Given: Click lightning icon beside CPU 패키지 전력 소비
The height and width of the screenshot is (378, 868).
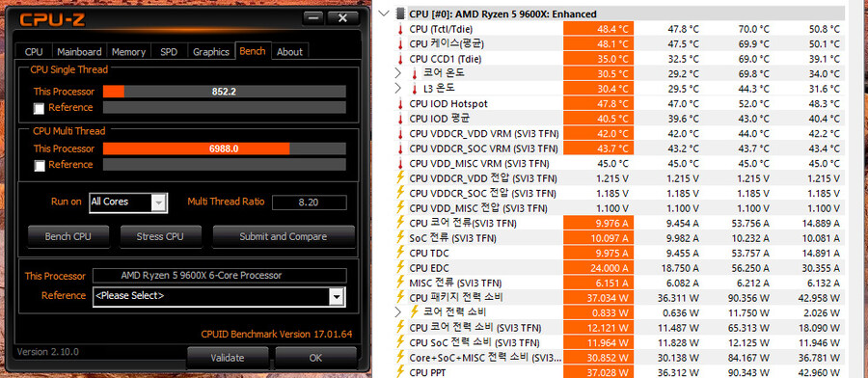Looking at the screenshot, I should (401, 297).
